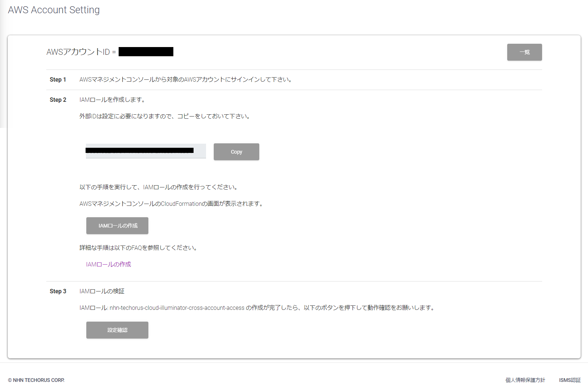Viewport: 588px width, 390px height.
Task: Click the AWSアカウントID label
Action: pyautogui.click(x=78, y=52)
